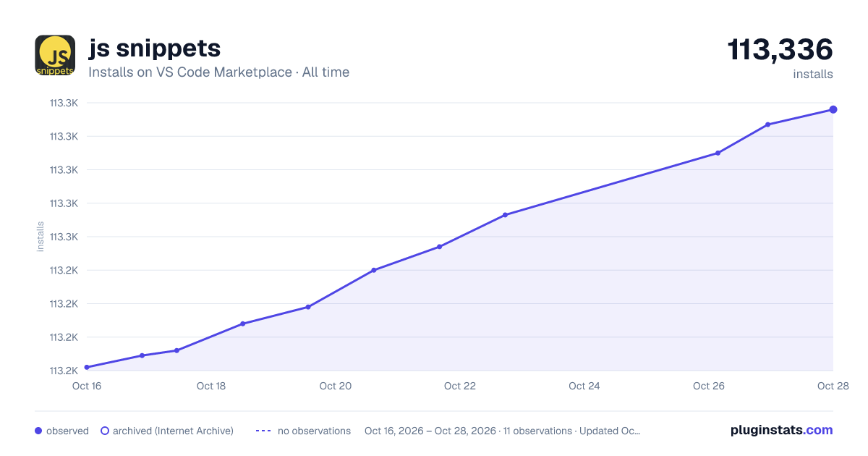
Task: Select the data point just after Oct 26
Action: (x=718, y=153)
